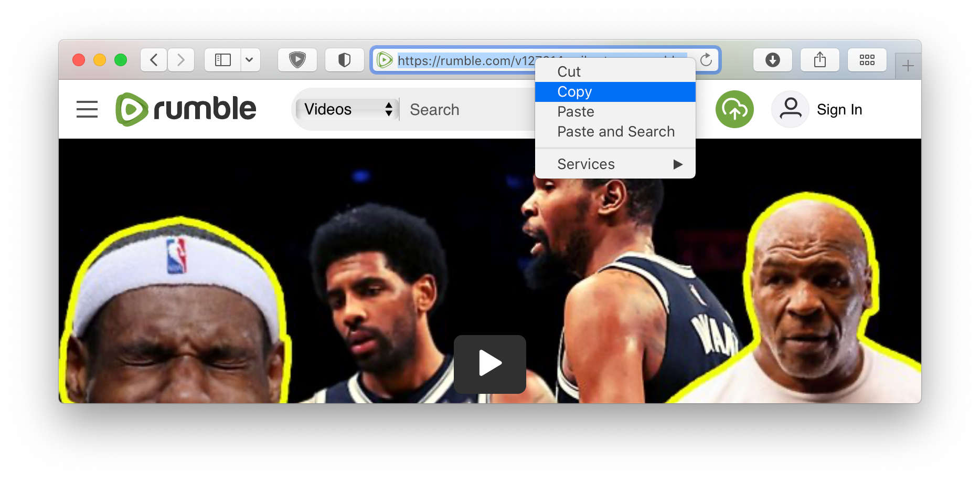Viewport: 980px width, 481px height.
Task: Expand the Services submenu
Action: (x=614, y=164)
